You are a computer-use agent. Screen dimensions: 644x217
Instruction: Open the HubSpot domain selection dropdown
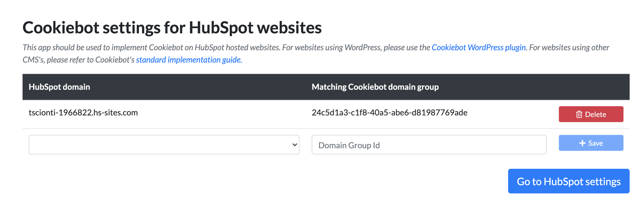click(164, 144)
